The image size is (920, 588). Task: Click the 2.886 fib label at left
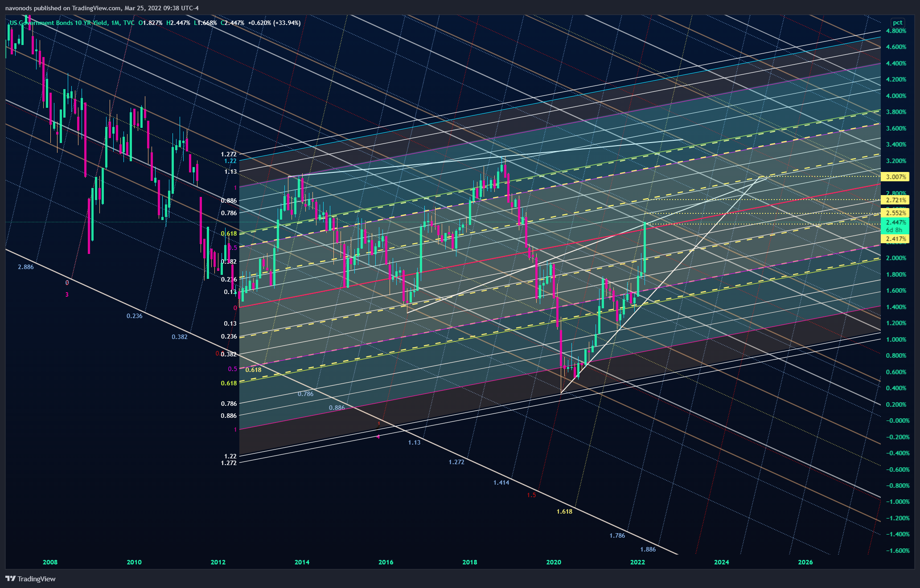click(x=26, y=267)
